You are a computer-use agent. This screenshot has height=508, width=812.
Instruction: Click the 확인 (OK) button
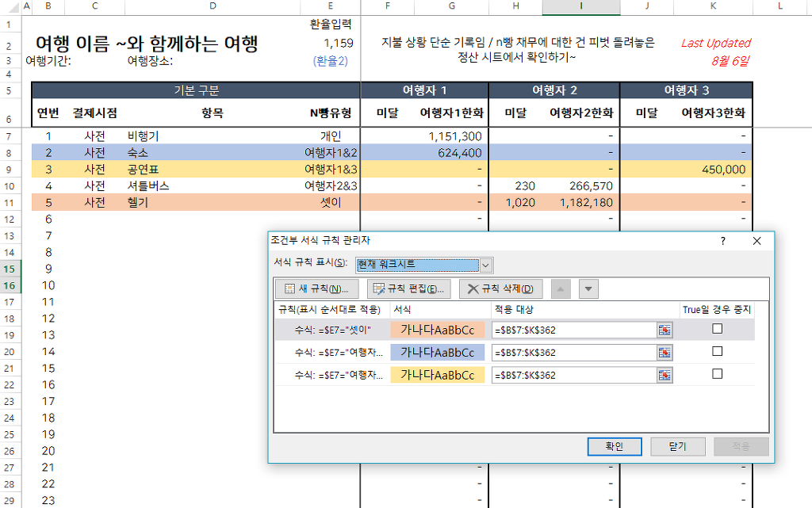pyautogui.click(x=614, y=447)
